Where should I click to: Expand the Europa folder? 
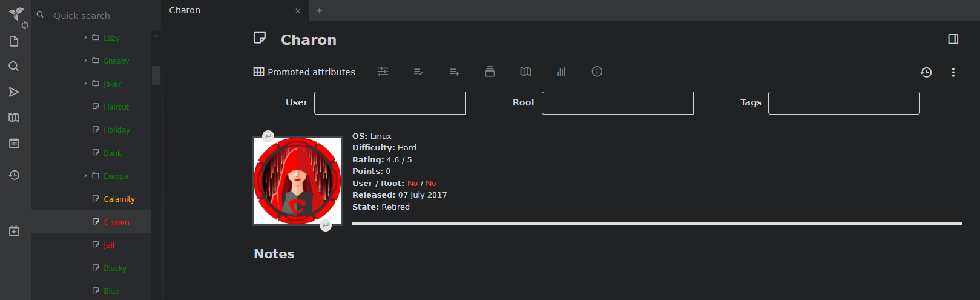click(85, 176)
